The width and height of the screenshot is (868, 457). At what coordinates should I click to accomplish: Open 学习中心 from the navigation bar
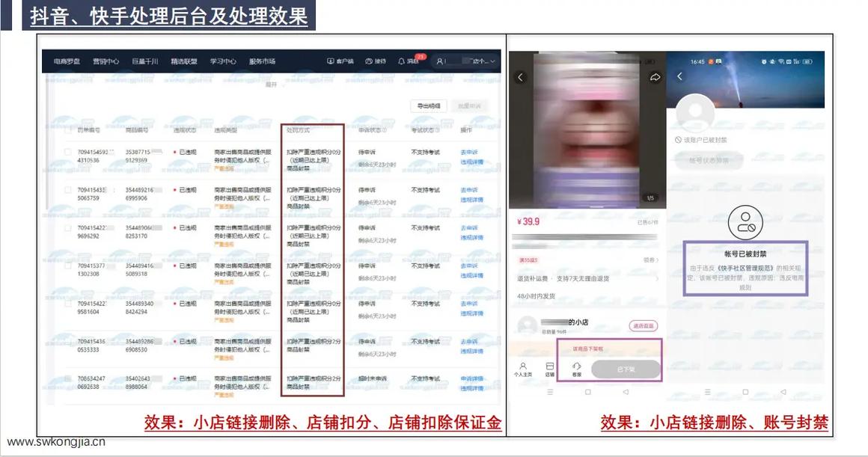tap(223, 61)
